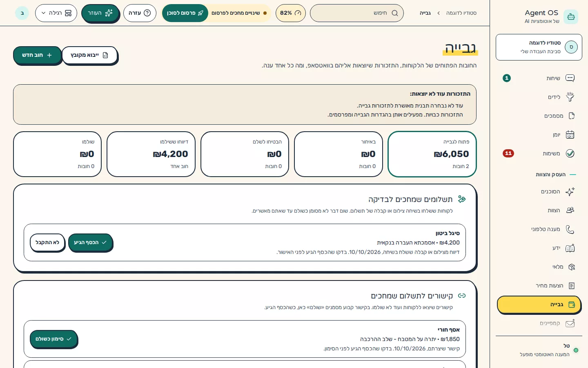Filter by the פתוח לגבייה card
This screenshot has width=588, height=368.
(432, 154)
